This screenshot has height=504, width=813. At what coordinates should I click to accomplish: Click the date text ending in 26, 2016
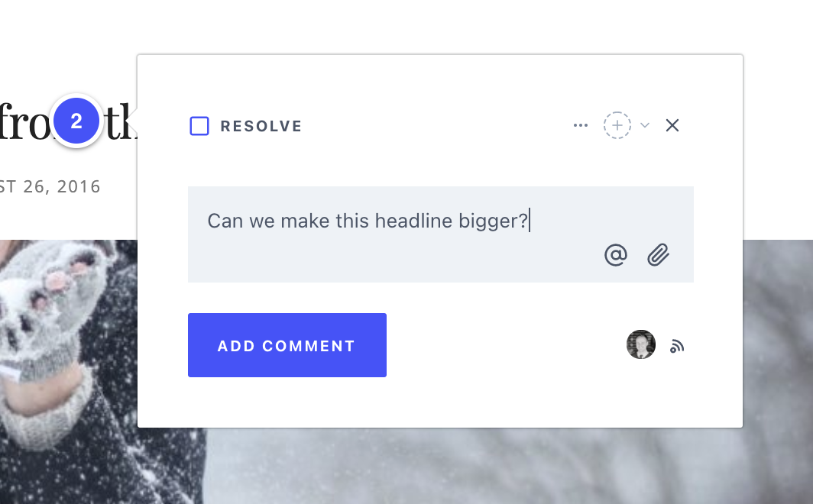(x=50, y=186)
